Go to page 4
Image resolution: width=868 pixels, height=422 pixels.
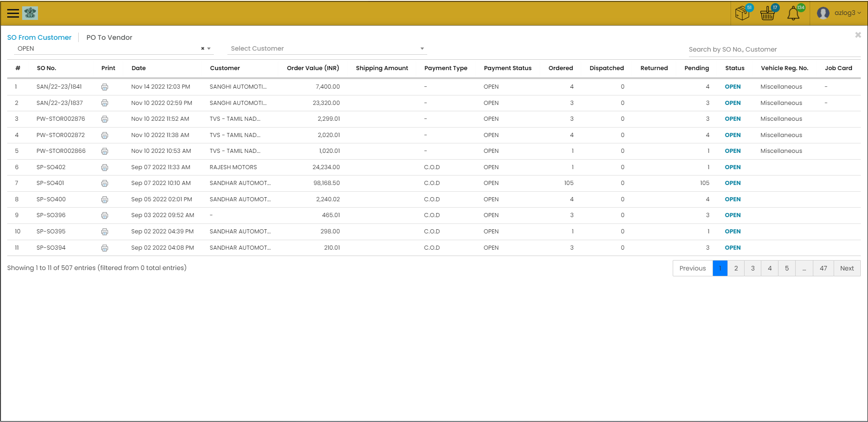pos(770,268)
